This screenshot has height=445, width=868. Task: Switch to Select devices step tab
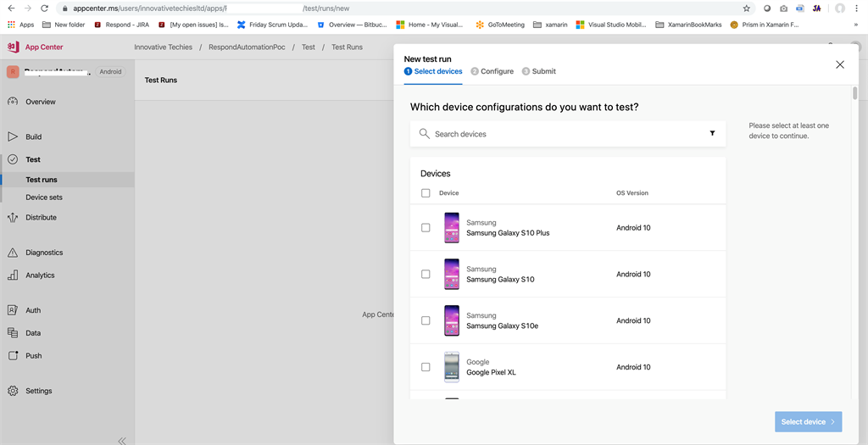point(433,71)
